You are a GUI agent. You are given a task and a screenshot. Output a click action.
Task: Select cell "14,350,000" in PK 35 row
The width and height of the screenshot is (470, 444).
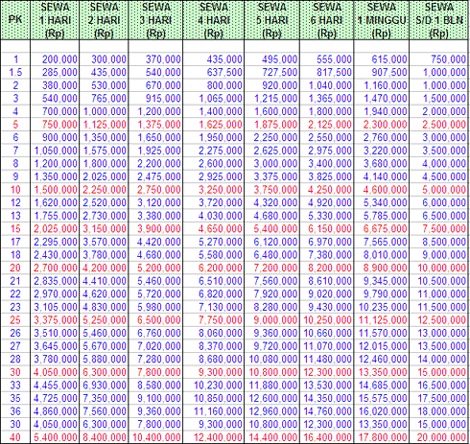(x=327, y=398)
